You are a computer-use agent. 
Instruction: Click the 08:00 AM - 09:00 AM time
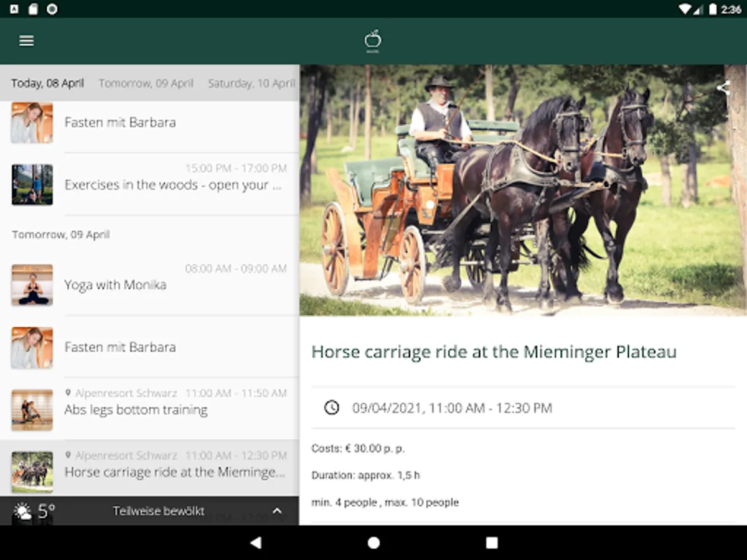tap(236, 269)
